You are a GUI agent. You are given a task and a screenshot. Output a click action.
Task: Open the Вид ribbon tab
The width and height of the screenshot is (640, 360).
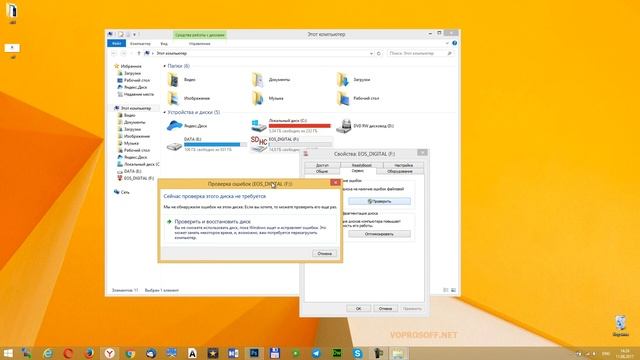164,43
